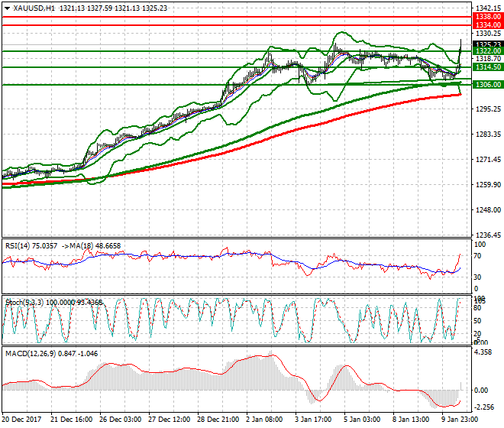Click the 2 Jan 08:00 time label
Image resolution: width=504 pixels, height=428 pixels.
point(264,420)
